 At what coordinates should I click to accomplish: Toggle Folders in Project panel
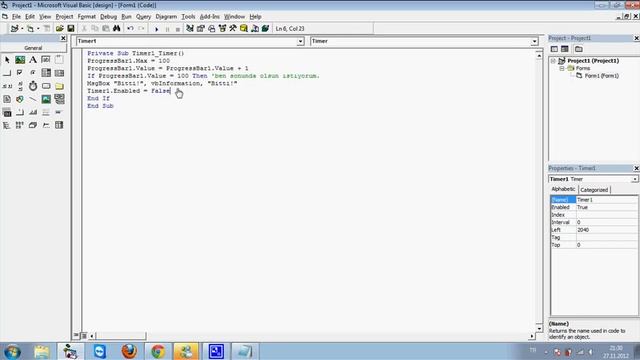coord(579,49)
